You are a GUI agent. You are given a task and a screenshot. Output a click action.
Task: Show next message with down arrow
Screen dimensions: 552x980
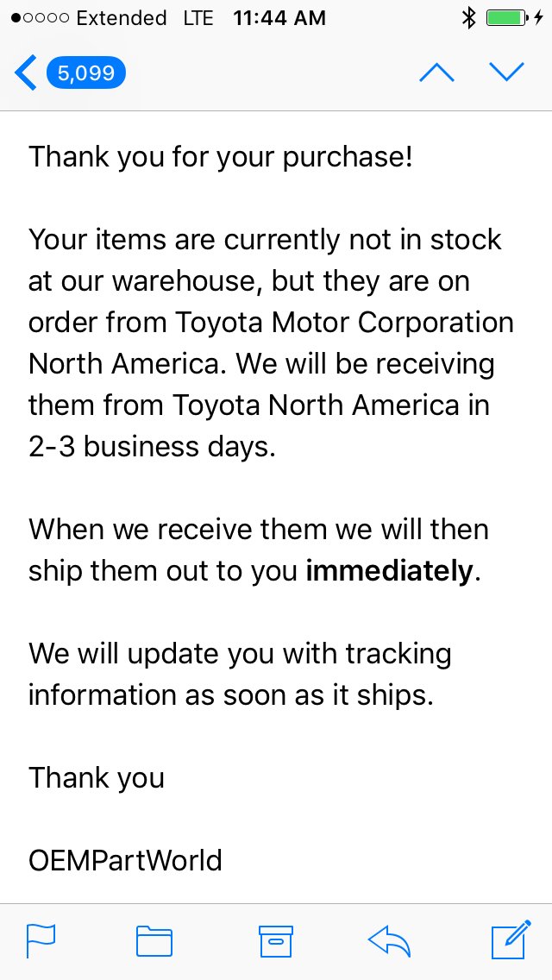click(x=506, y=72)
